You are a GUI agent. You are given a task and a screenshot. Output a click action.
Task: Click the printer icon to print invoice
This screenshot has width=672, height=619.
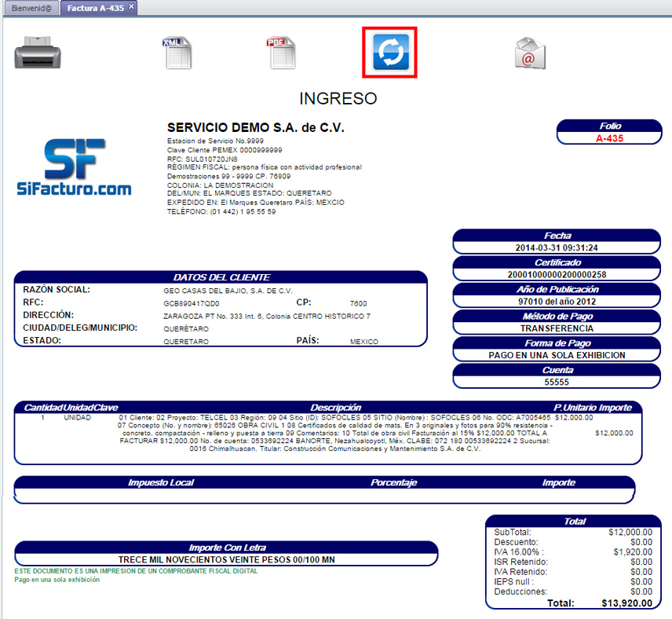(x=37, y=53)
